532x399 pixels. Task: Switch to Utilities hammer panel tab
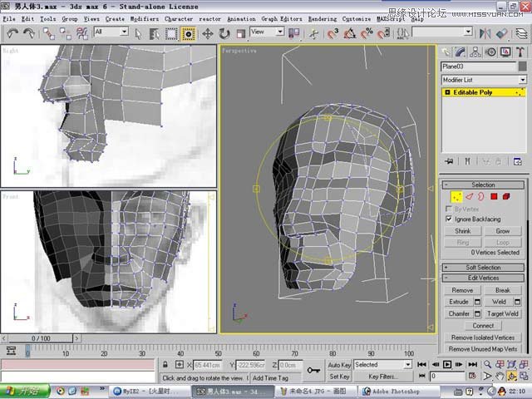(520, 52)
